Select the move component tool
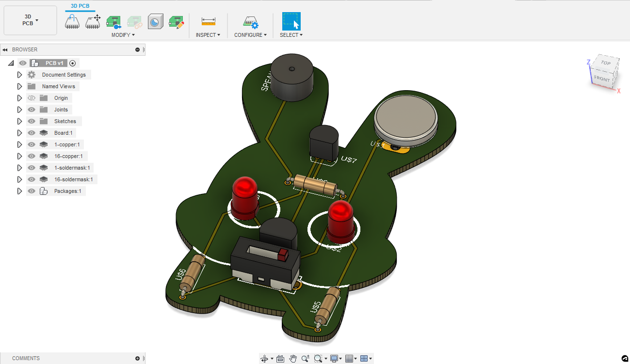 pos(93,22)
